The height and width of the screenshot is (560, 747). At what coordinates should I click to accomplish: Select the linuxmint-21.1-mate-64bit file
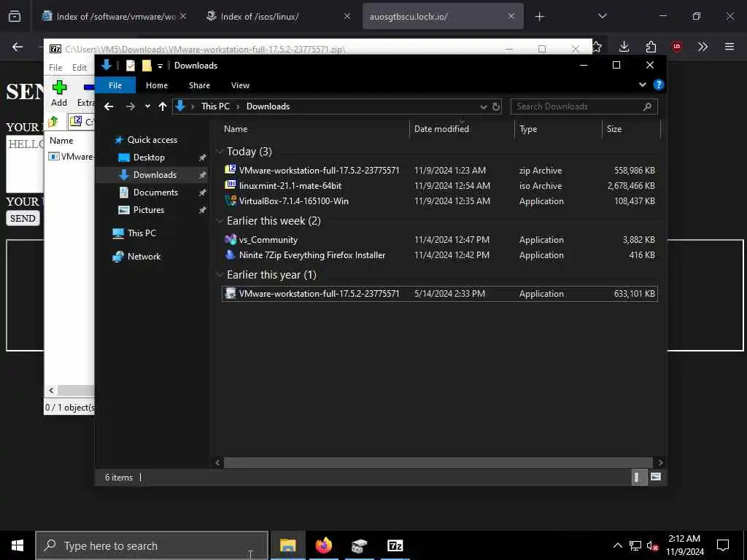(440, 186)
